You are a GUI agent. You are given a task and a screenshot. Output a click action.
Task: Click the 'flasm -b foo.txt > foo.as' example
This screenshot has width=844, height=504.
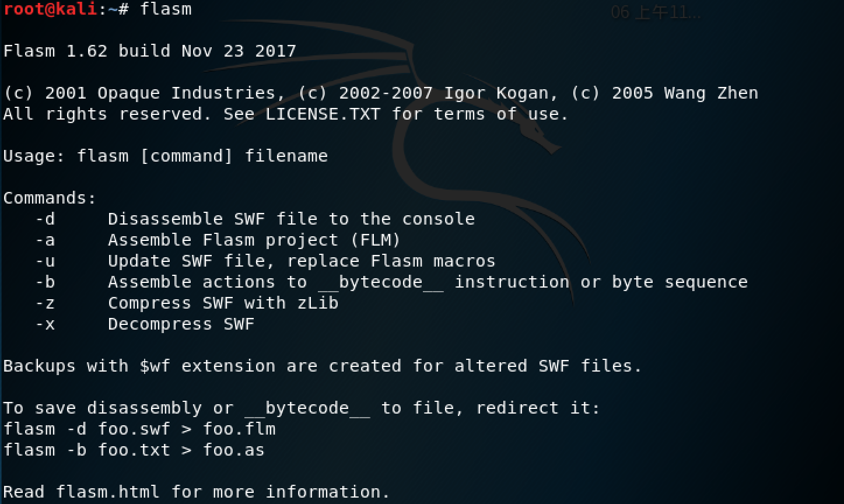pos(134,450)
